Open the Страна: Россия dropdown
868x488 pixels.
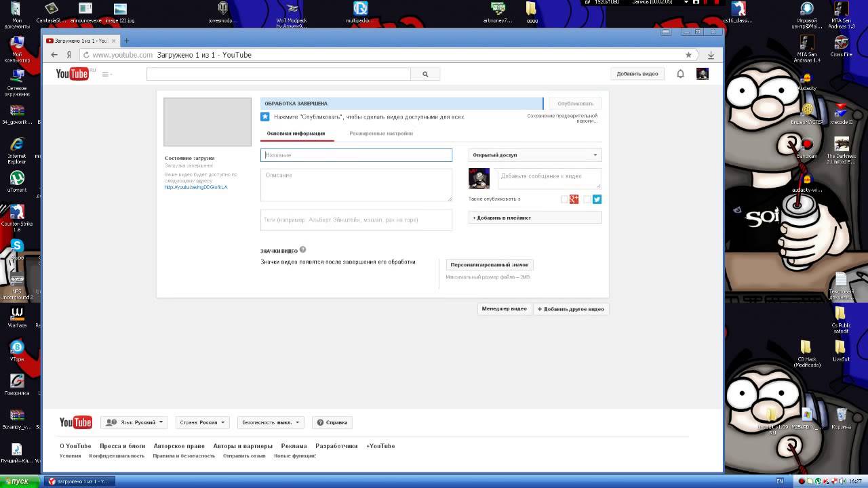tap(202, 422)
